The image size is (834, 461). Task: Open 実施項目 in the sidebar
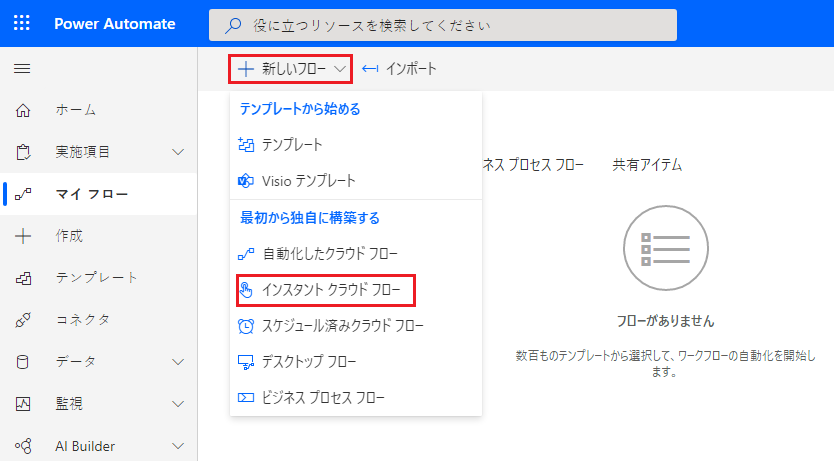99,152
